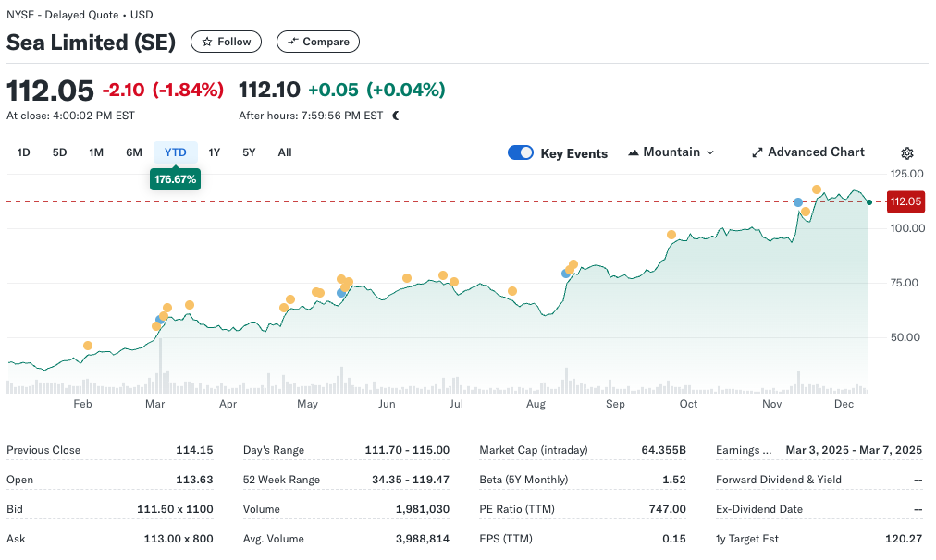Click the Ex-Dividend Date label
The height and width of the screenshot is (560, 936).
point(759,509)
